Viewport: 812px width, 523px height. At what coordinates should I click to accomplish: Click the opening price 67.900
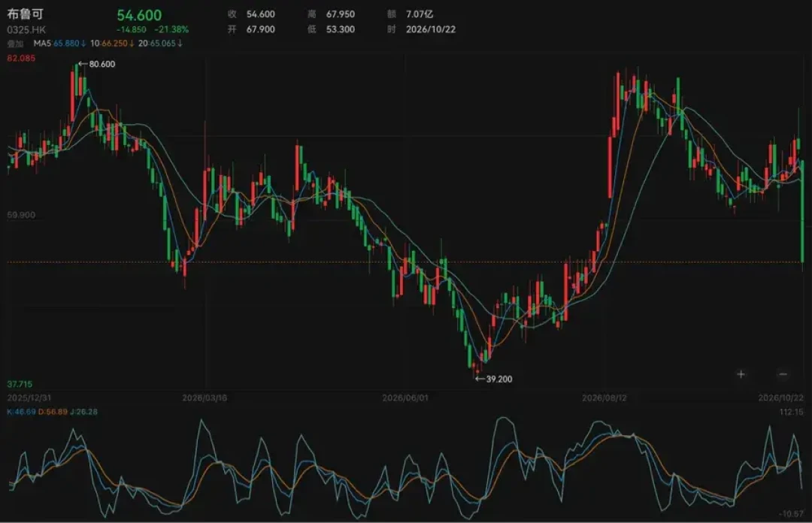[260, 29]
